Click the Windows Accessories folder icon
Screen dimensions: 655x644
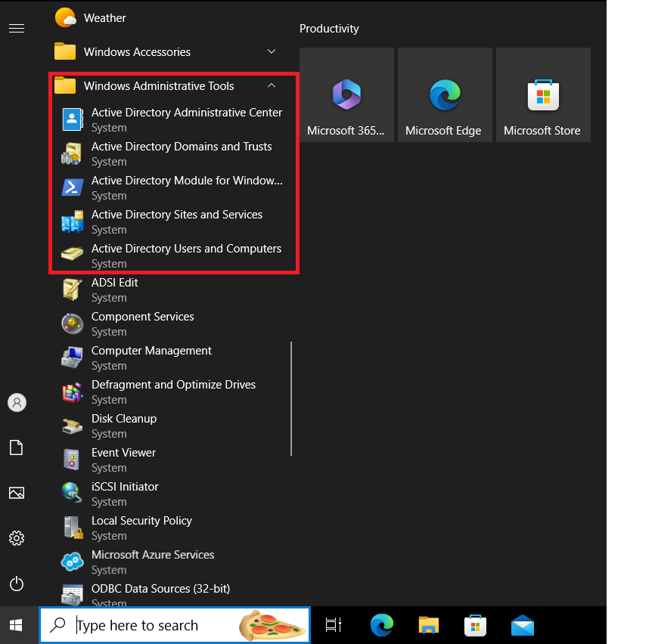pos(65,51)
